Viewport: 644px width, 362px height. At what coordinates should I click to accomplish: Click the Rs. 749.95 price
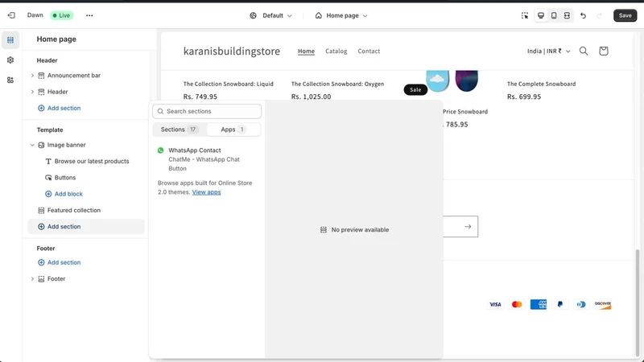click(x=200, y=97)
